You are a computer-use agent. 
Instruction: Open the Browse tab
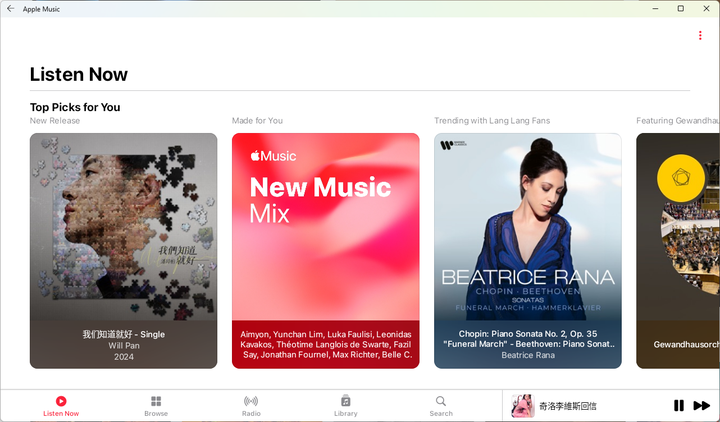click(156, 406)
